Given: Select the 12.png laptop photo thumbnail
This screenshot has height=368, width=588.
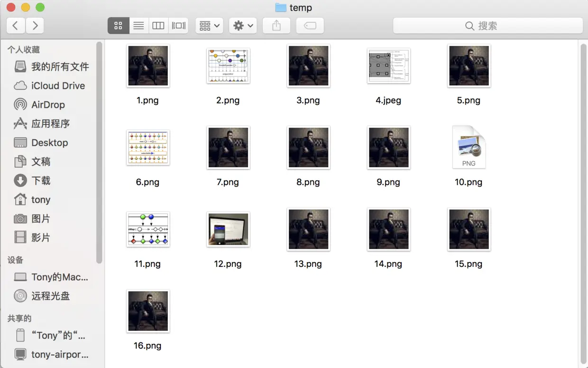Looking at the screenshot, I should (x=228, y=229).
